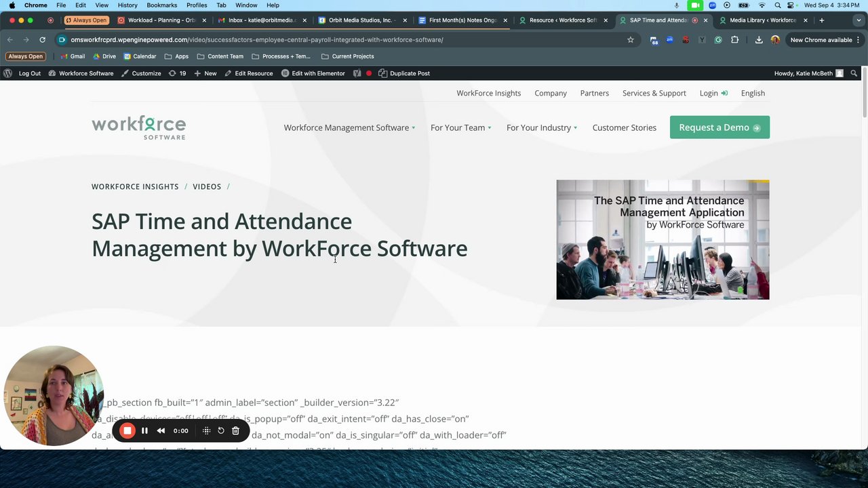Reload the page
This screenshot has width=868, height=488.
42,40
